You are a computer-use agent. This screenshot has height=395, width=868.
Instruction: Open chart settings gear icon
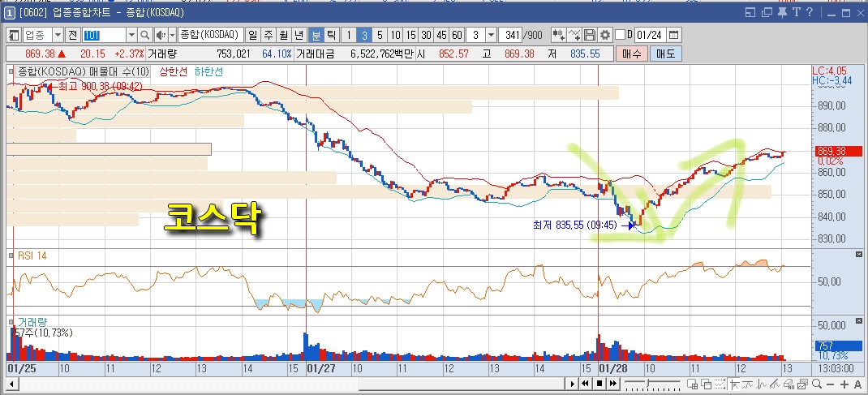(x=605, y=36)
